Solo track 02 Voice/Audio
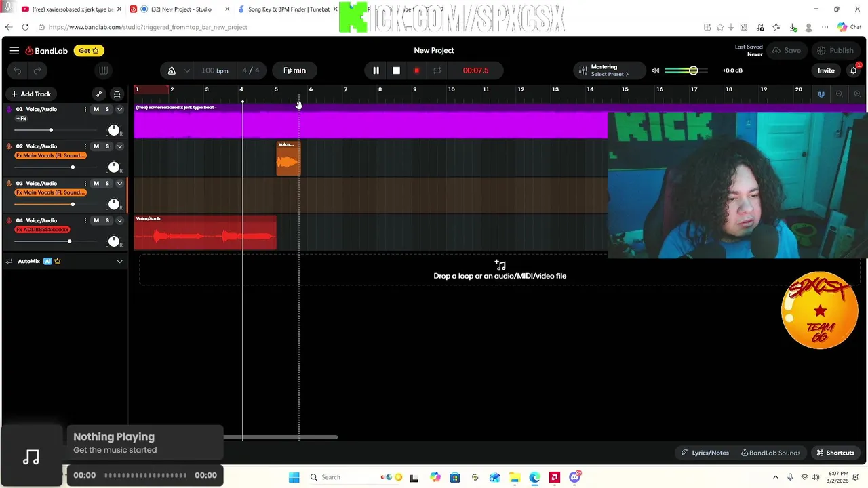868x488 pixels. [107, 146]
